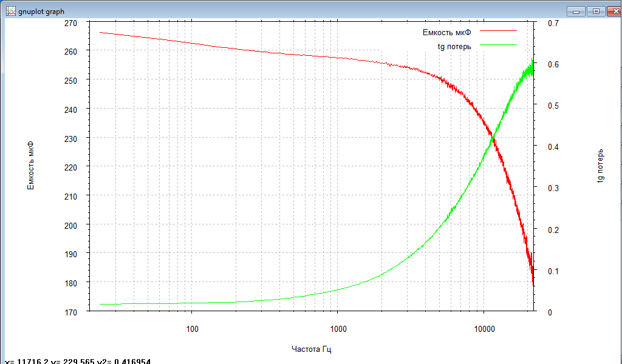
Task: Click the red legend line sample
Action: point(498,30)
